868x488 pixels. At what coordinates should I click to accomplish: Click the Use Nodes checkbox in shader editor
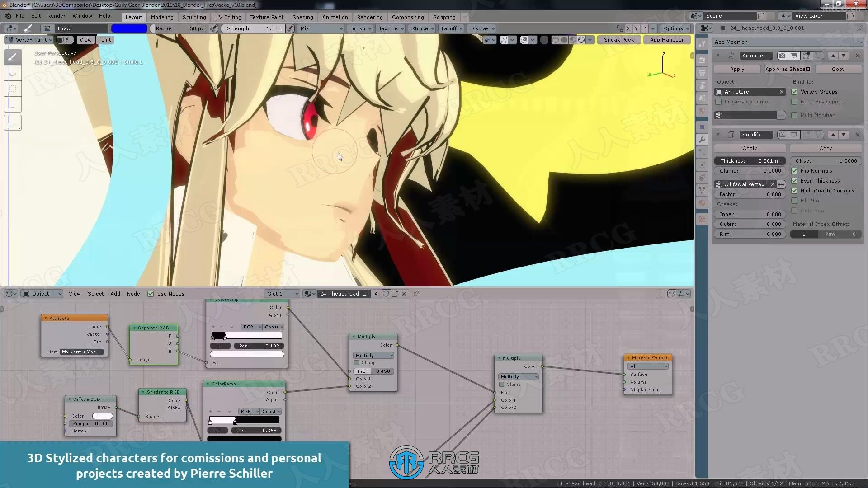point(150,293)
